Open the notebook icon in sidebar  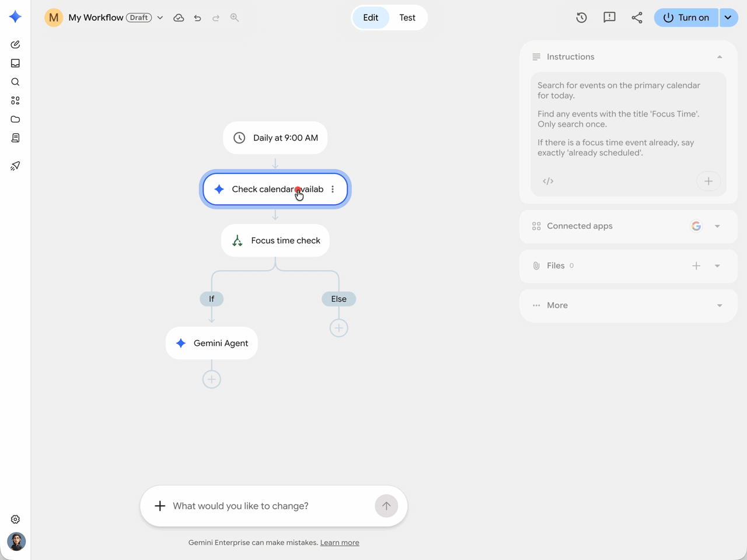tap(15, 138)
